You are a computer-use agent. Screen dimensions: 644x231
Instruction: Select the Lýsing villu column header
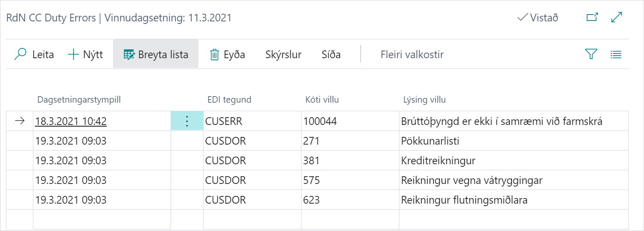point(424,100)
